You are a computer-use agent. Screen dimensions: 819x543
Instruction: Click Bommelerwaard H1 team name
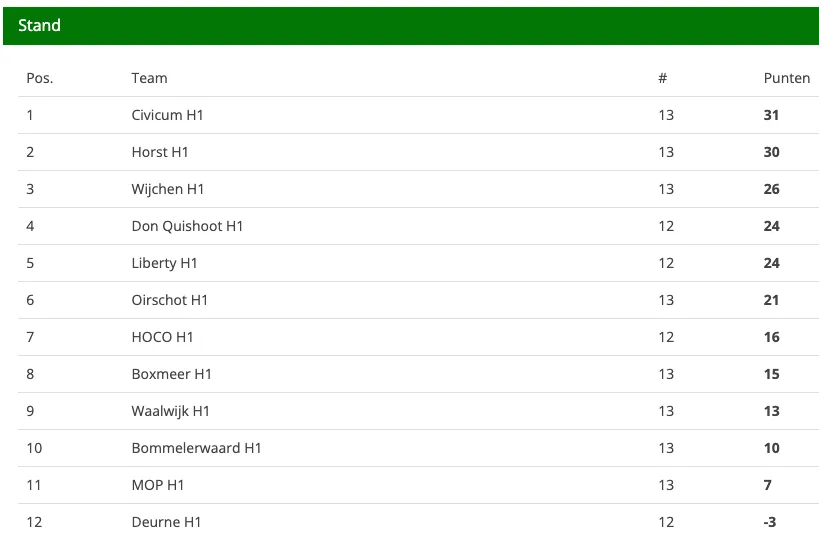tap(196, 448)
